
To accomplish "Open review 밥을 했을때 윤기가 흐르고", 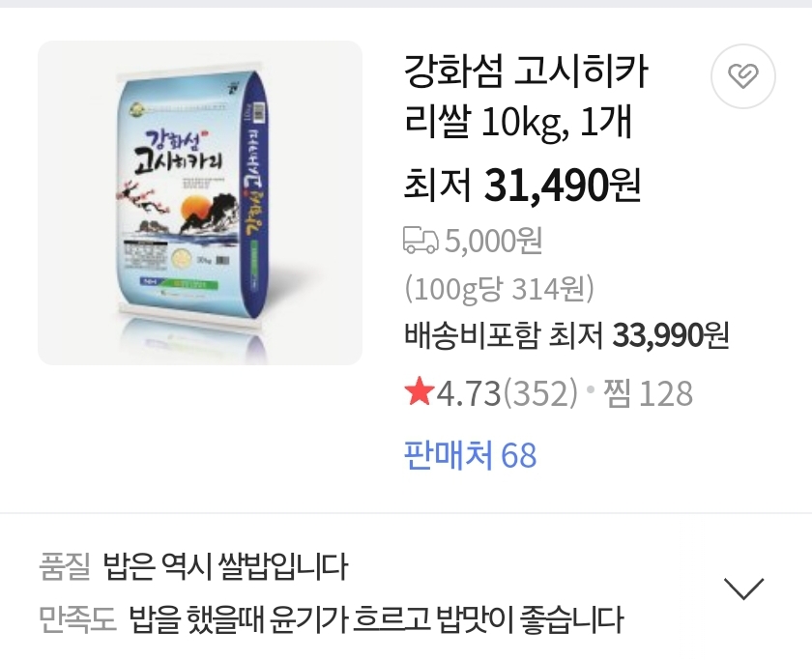I will pos(279,619).
